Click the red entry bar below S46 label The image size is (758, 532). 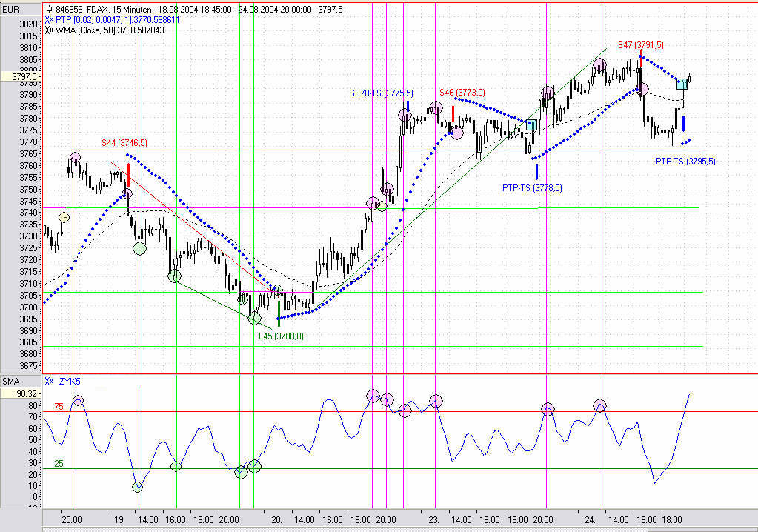coord(453,114)
